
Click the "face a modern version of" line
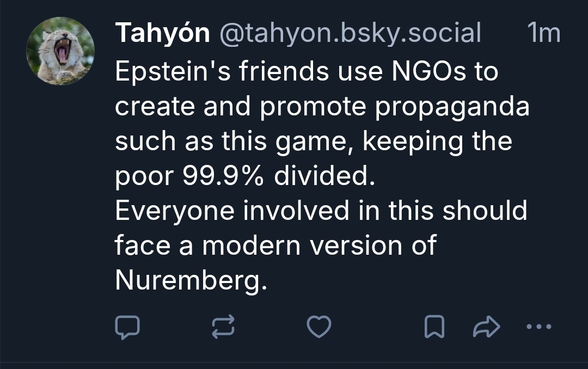pos(275,246)
